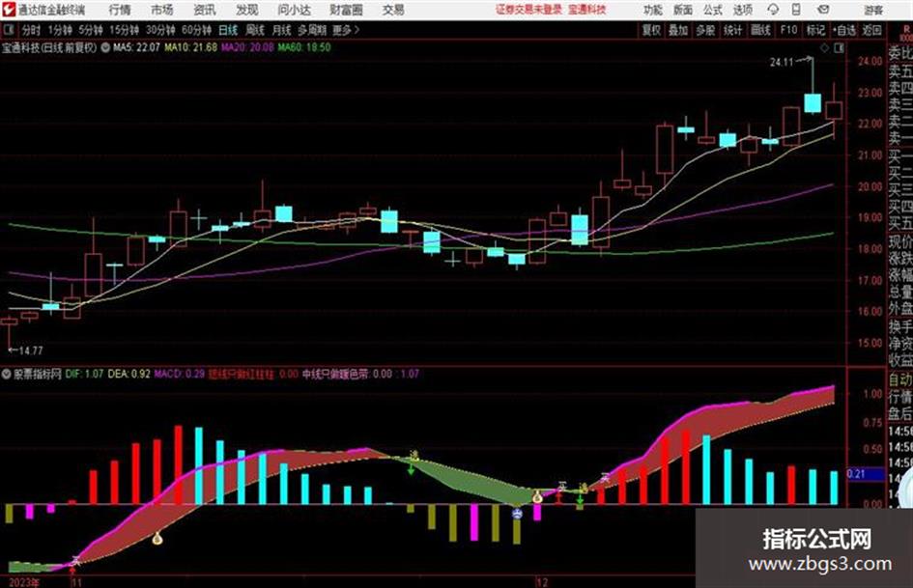
Task: Open the 资讯 menu
Action: 205,10
